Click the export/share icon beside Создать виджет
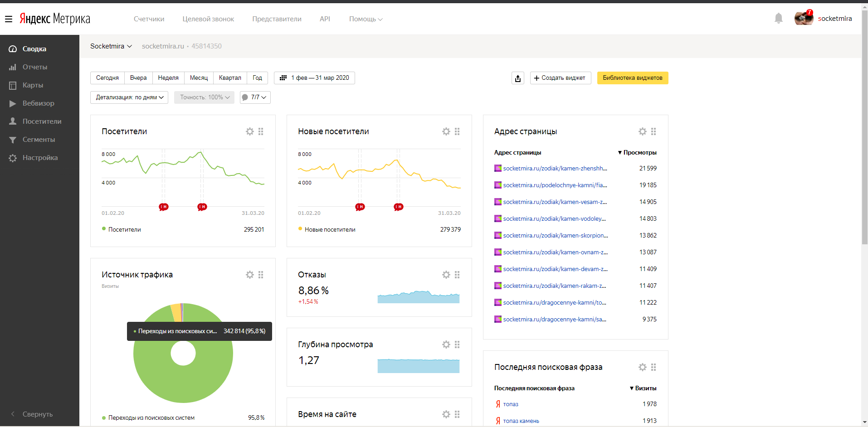The height and width of the screenshot is (427, 868). click(518, 78)
